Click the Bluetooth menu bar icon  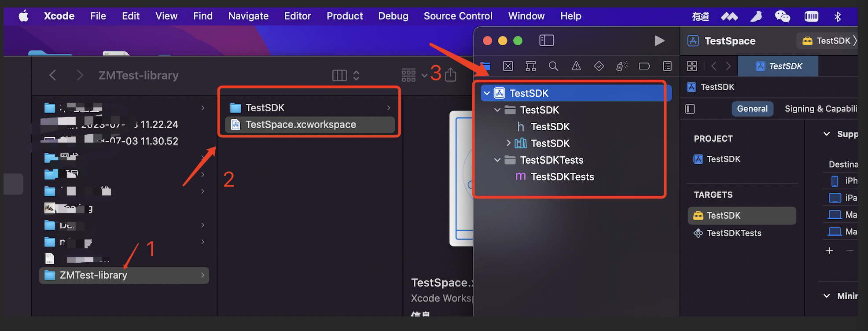[x=837, y=16]
